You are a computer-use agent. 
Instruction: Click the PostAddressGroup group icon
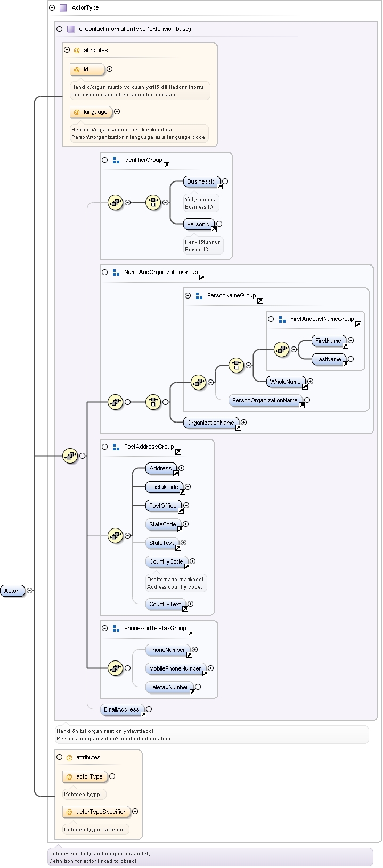pos(116,447)
